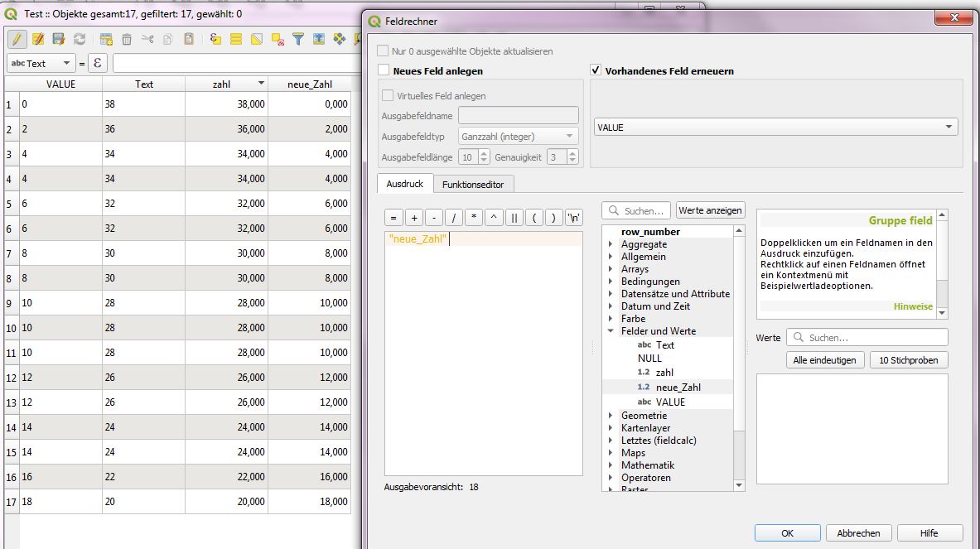The height and width of the screenshot is (549, 980).
Task: Toggle editing mode with the pencil icon
Action: click(x=17, y=39)
